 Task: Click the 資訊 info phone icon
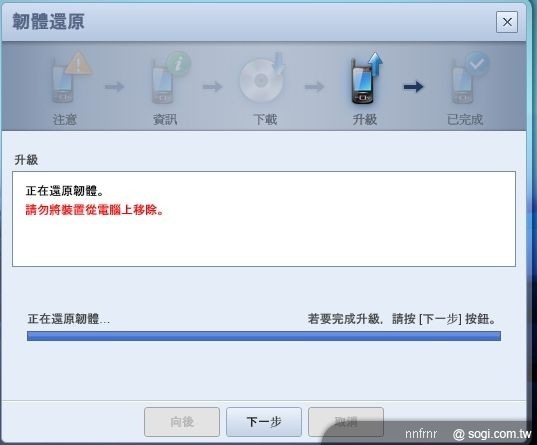(x=171, y=78)
